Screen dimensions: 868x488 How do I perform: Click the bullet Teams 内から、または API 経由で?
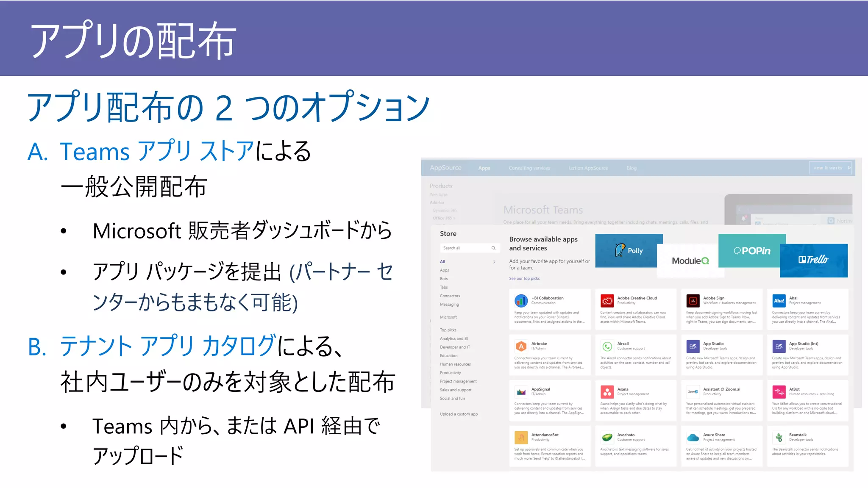[236, 426]
